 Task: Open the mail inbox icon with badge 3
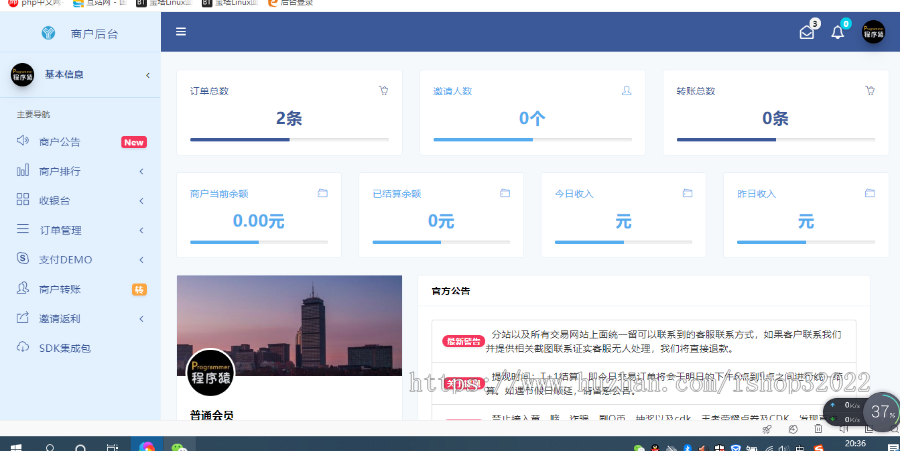(x=807, y=32)
